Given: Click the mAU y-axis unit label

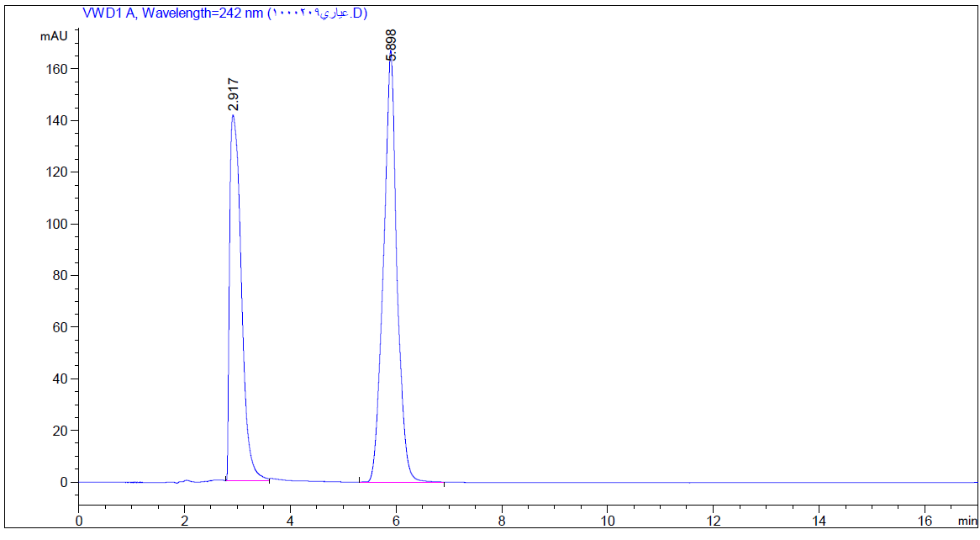Looking at the screenshot, I should click(53, 36).
